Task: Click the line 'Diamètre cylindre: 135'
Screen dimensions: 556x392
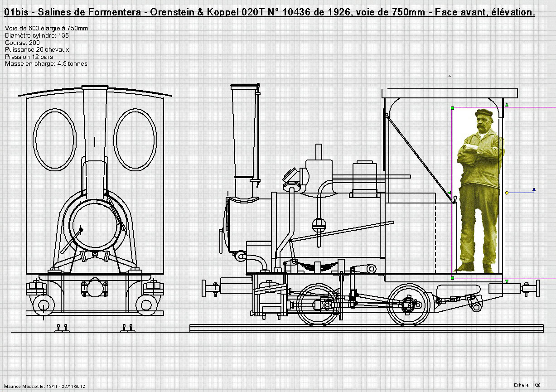Action: point(37,35)
